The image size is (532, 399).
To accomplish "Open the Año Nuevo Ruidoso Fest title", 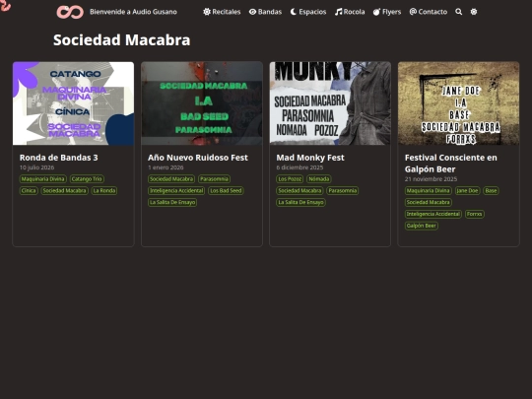I will coord(198,158).
